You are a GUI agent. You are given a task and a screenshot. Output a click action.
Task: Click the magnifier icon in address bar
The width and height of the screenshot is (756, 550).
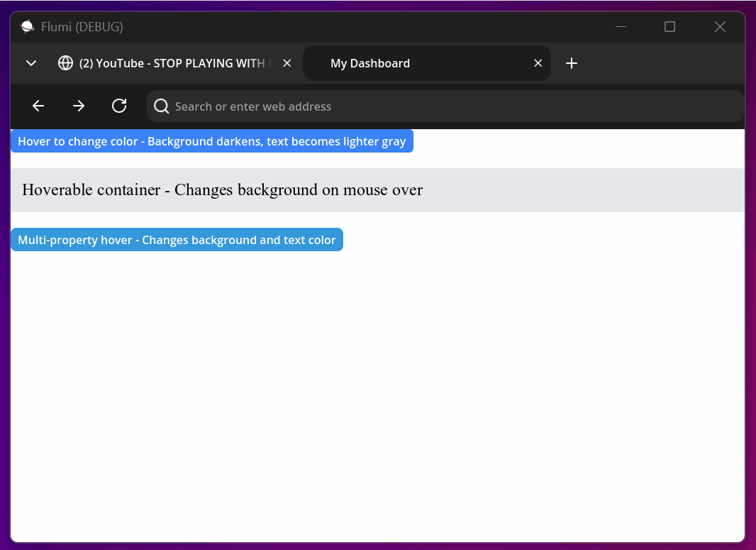pos(161,106)
